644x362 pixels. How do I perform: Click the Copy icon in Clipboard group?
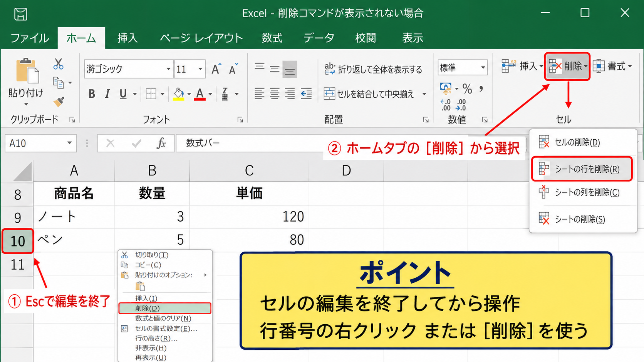click(x=59, y=82)
